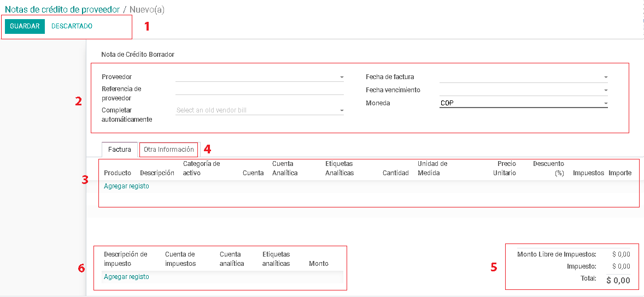
Task: Focus the Referencia de proveedor field
Action: [x=260, y=90]
